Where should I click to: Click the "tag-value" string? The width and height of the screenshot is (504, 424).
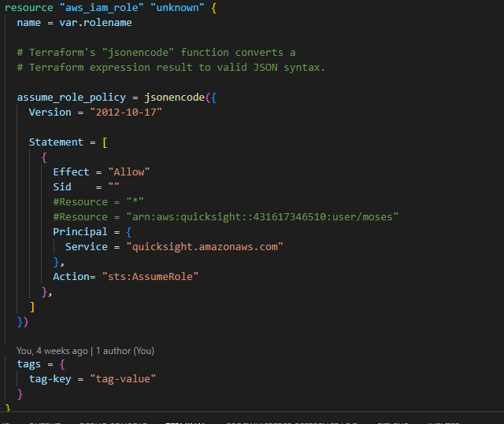click(x=122, y=379)
